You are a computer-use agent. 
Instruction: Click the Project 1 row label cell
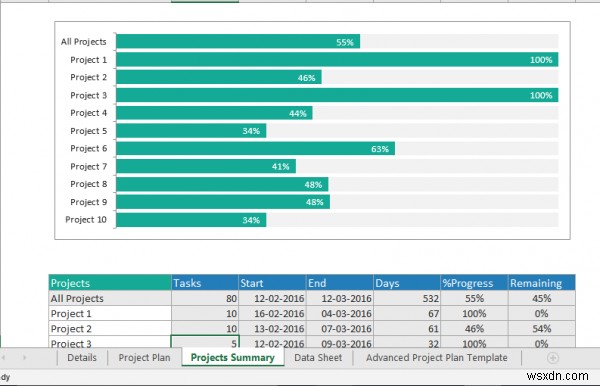tap(110, 313)
